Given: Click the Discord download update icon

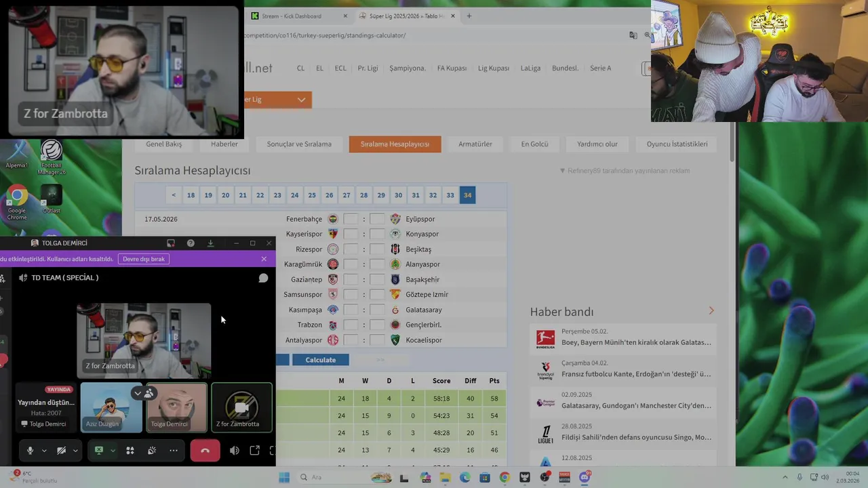Looking at the screenshot, I should tap(210, 243).
